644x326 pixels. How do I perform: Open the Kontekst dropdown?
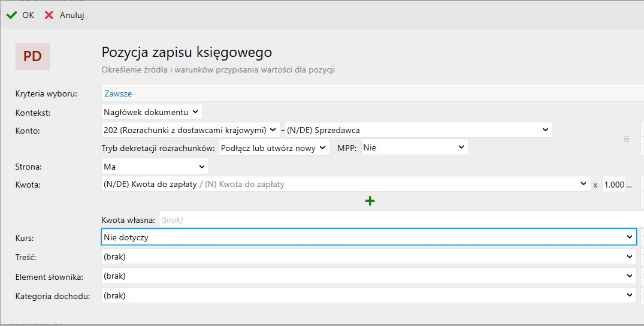[152, 112]
